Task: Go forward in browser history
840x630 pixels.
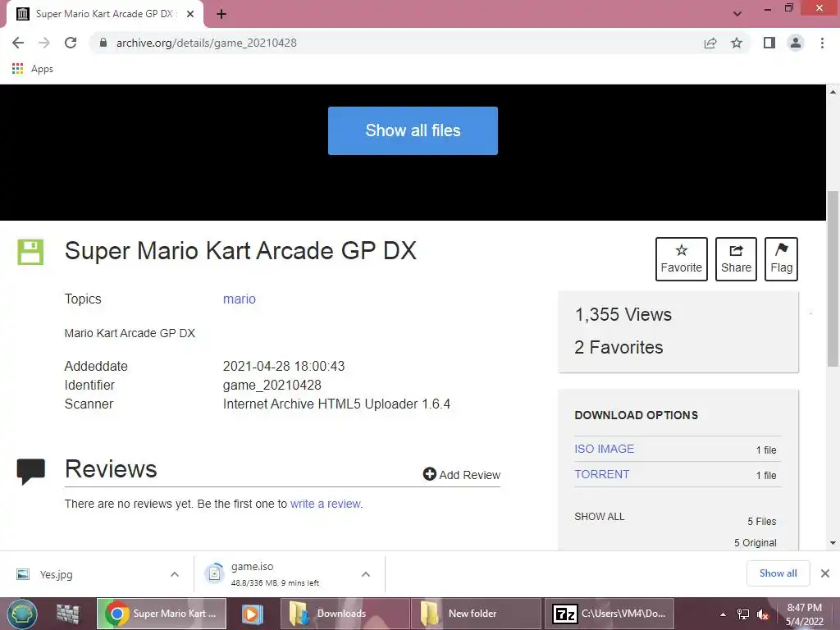Action: pos(44,43)
